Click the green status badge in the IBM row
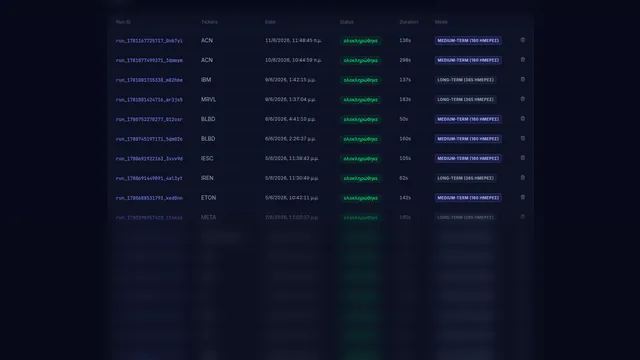 click(x=360, y=80)
